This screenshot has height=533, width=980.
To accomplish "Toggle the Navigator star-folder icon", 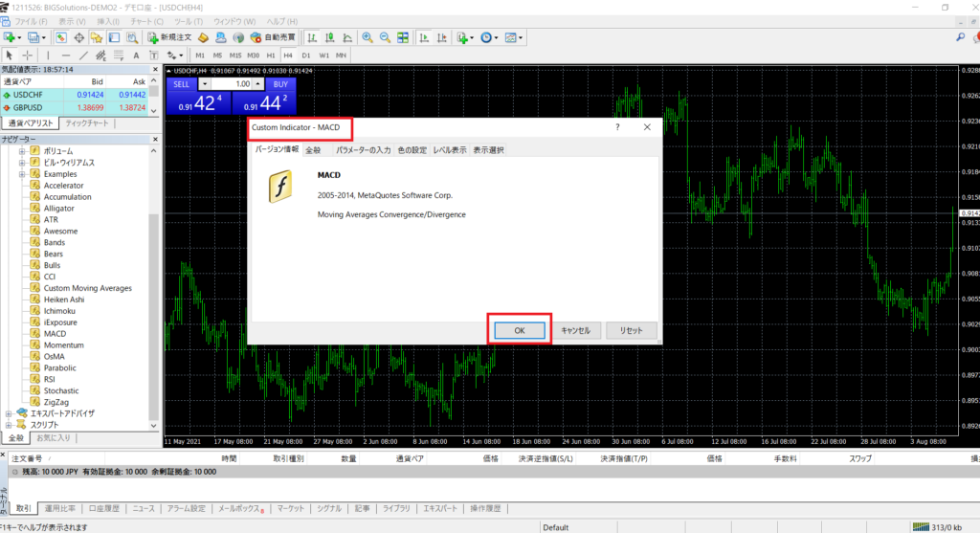I will pos(97,37).
